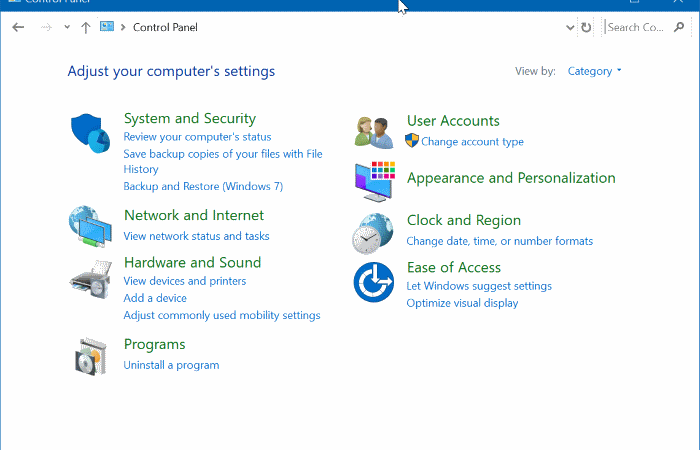This screenshot has width=700, height=450.
Task: Select View network status and tasks
Action: [196, 236]
